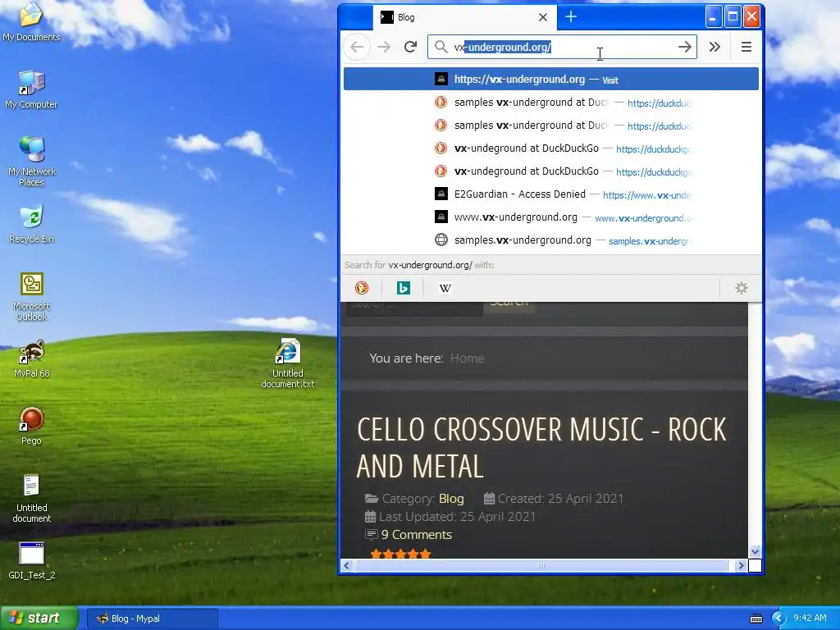Click the horizontal scrollbar right arrow
The image size is (840, 630).
point(741,566)
